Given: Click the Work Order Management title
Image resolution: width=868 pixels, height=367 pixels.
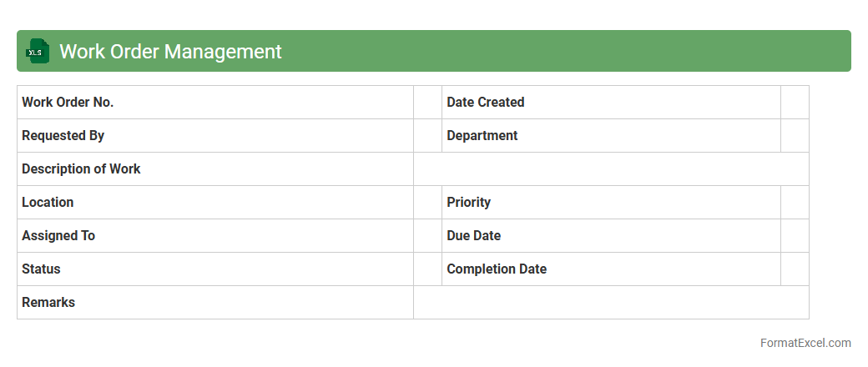Looking at the screenshot, I should click(170, 52).
